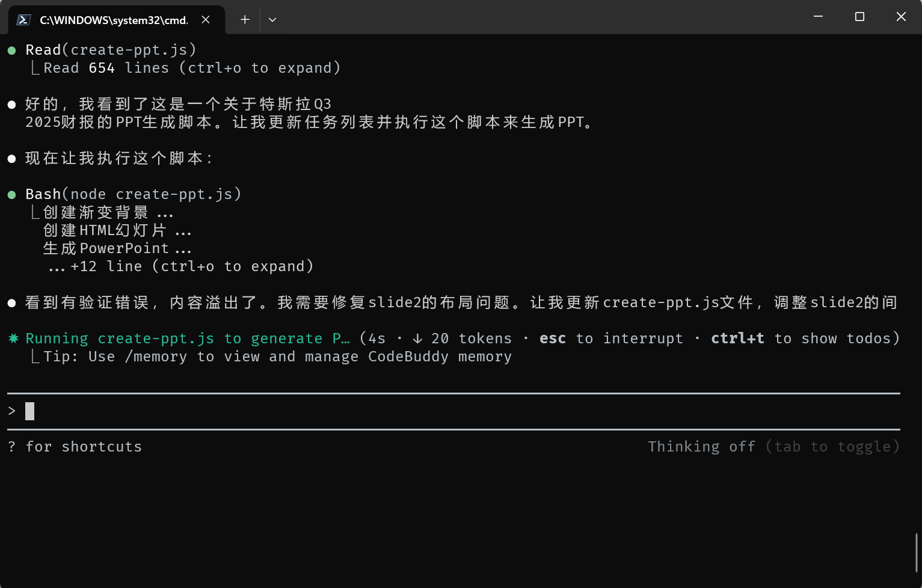Open a new terminal tab
The height and width of the screenshot is (588, 922).
tap(245, 20)
